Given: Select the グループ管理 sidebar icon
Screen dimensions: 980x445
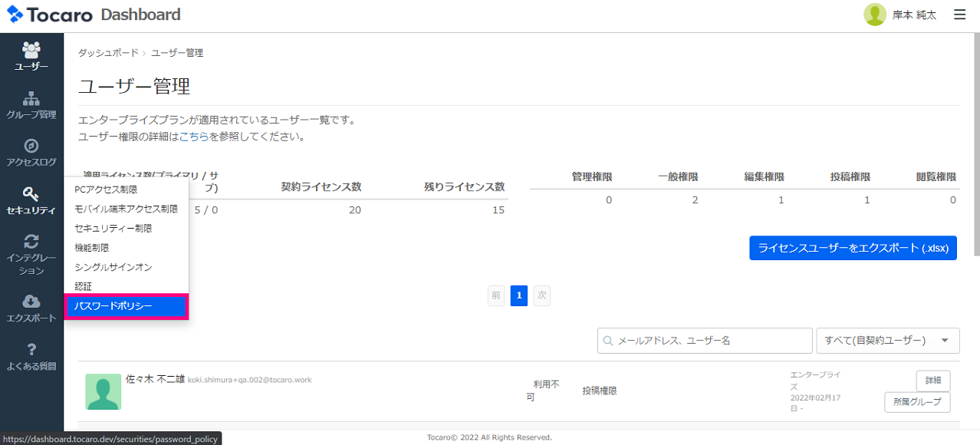Looking at the screenshot, I should (31, 104).
